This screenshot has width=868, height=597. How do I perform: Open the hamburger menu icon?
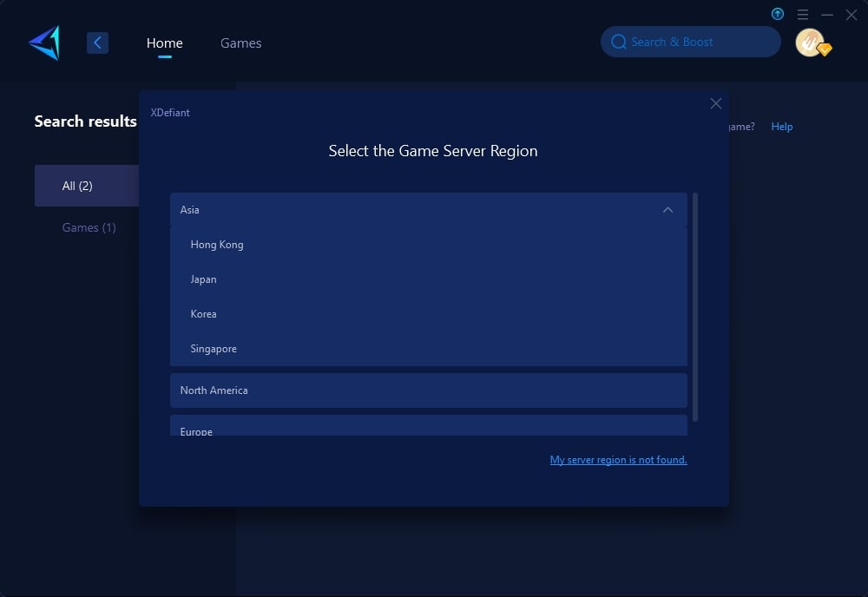click(803, 15)
